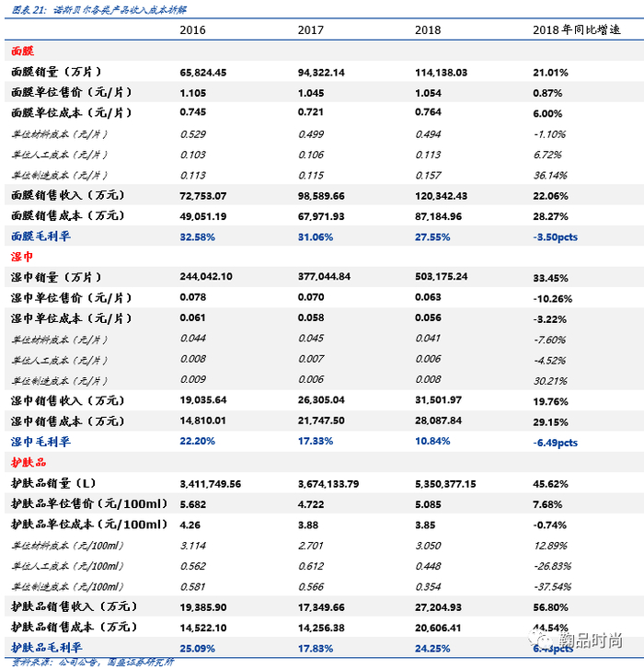Click the value 5.682

[x=193, y=504]
